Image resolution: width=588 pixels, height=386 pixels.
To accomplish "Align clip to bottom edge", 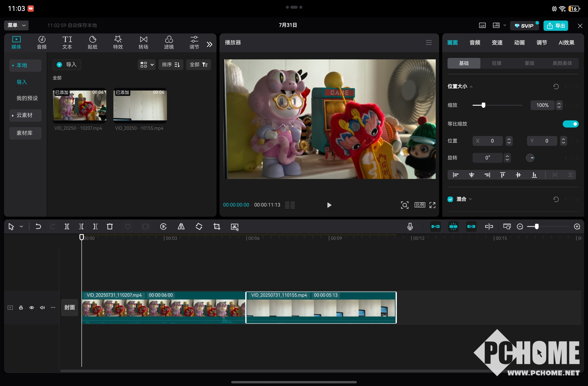I will [534, 175].
